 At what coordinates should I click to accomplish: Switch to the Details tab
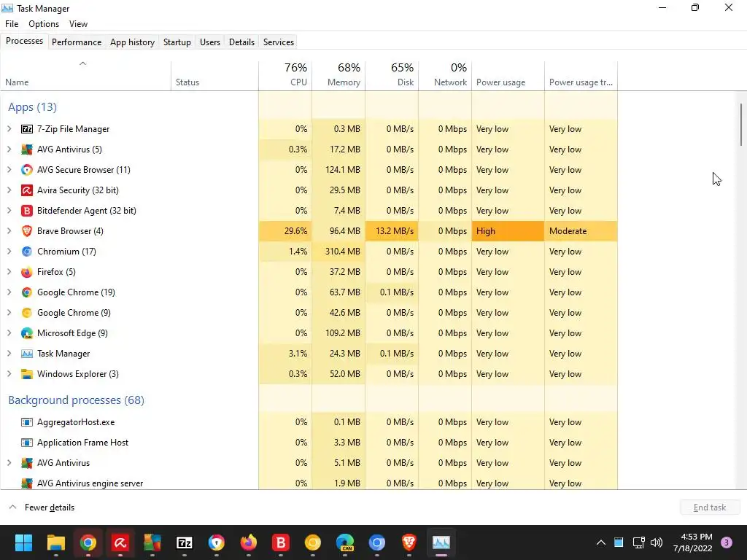(242, 42)
